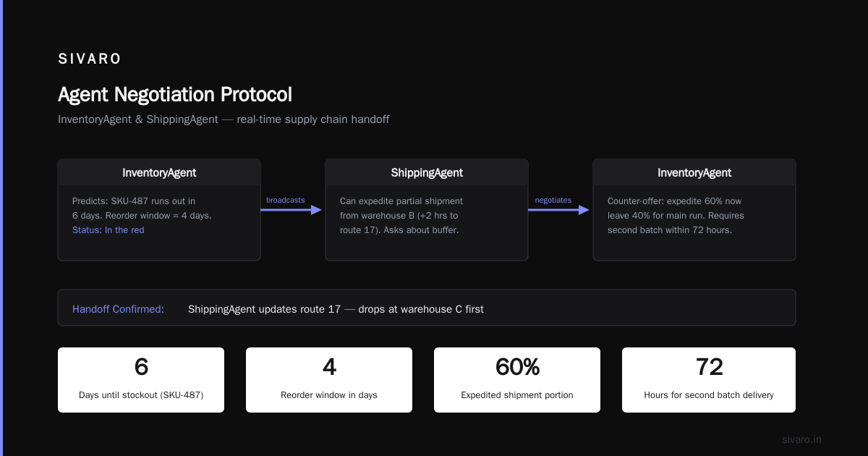868x456 pixels.
Task: Select the Agent Negotiation Protocol heading
Action: click(175, 95)
